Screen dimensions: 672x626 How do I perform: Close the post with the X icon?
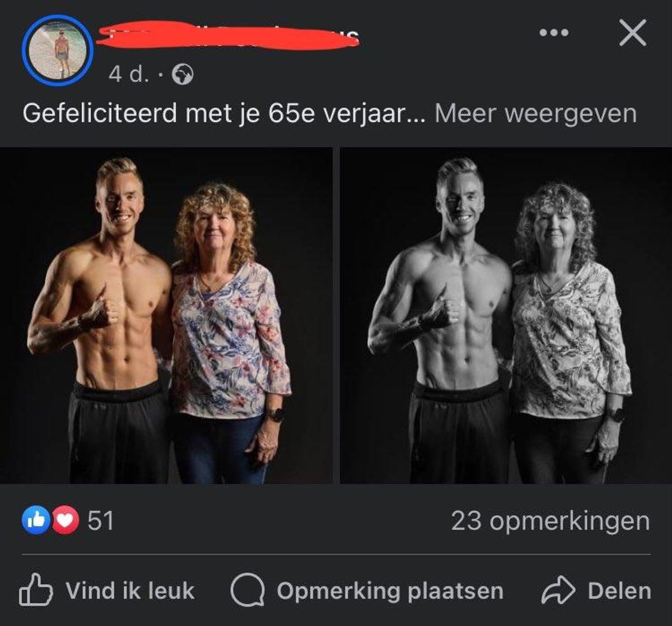click(x=632, y=33)
